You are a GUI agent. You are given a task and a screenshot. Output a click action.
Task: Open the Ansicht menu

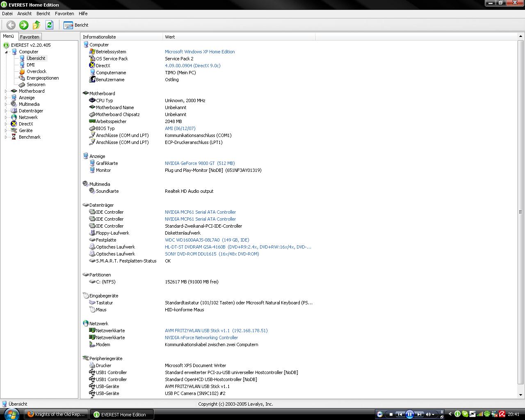pyautogui.click(x=25, y=14)
